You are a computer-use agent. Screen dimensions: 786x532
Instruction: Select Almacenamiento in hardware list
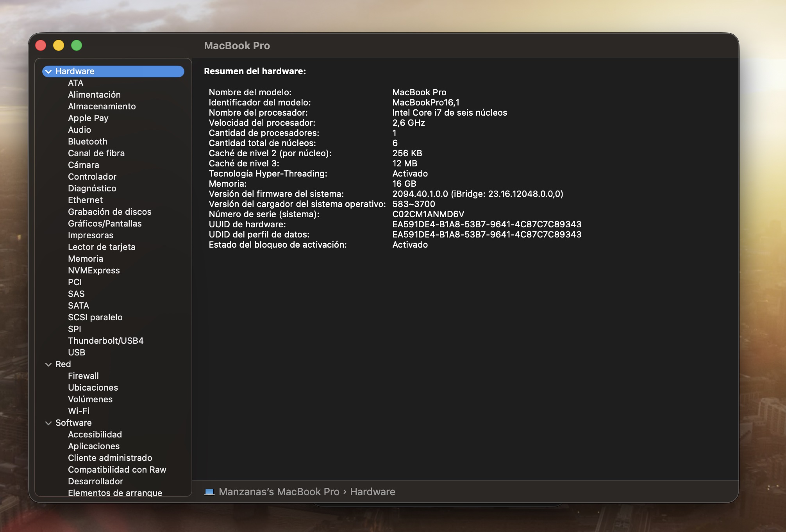coord(102,106)
